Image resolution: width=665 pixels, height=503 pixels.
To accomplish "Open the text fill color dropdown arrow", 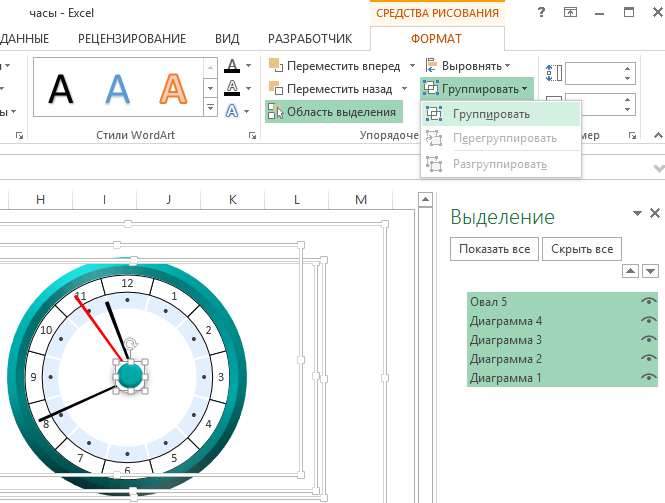I will [247, 67].
